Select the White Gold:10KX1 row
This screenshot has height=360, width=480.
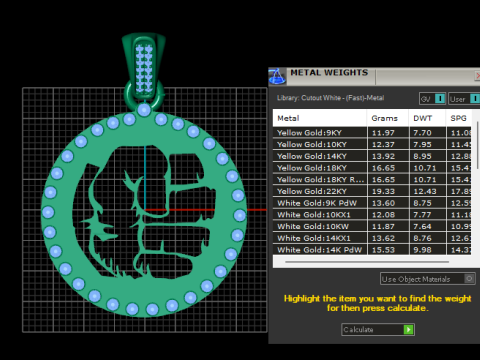click(x=372, y=214)
